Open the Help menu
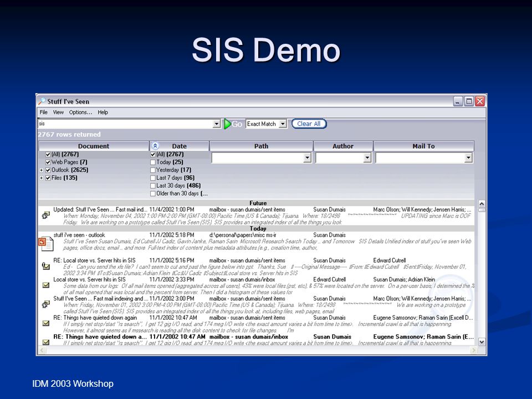 coord(103,112)
